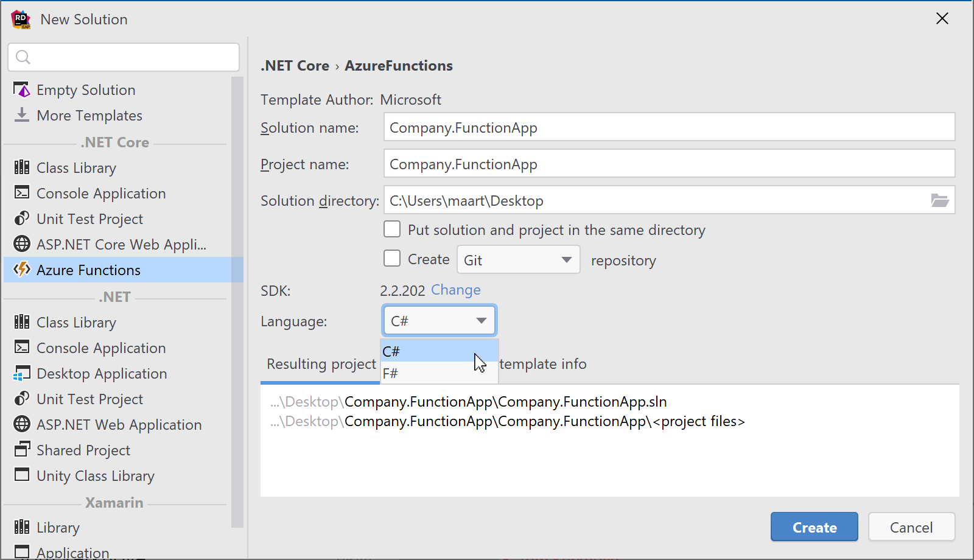Click the <project files> result path line
The image size is (974, 560).
click(508, 421)
